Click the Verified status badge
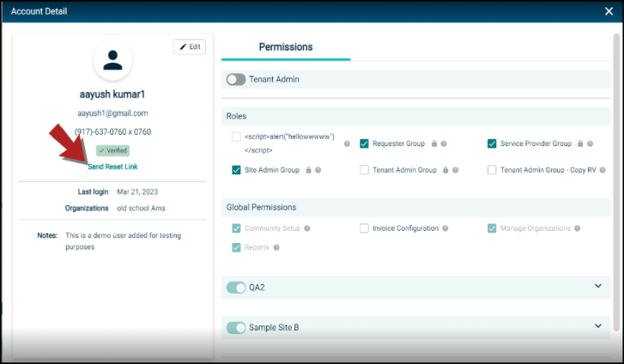Viewport: 624px width, 364px height. [112, 150]
